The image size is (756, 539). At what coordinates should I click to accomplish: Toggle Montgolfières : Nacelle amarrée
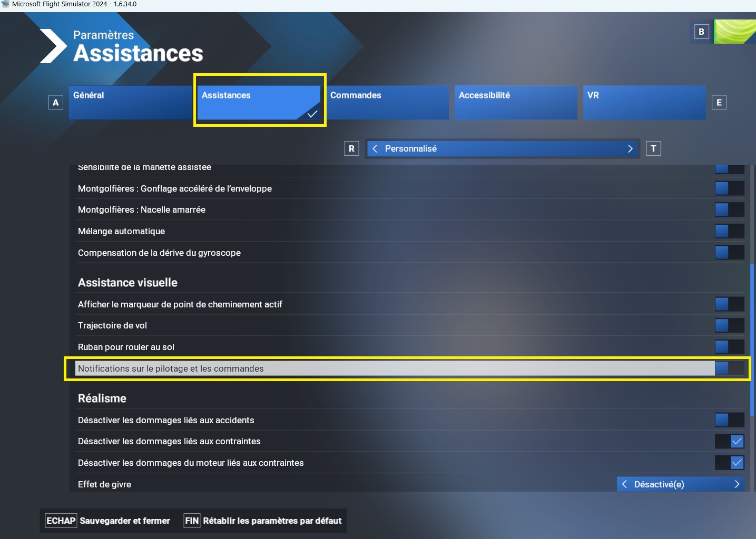pyautogui.click(x=729, y=209)
